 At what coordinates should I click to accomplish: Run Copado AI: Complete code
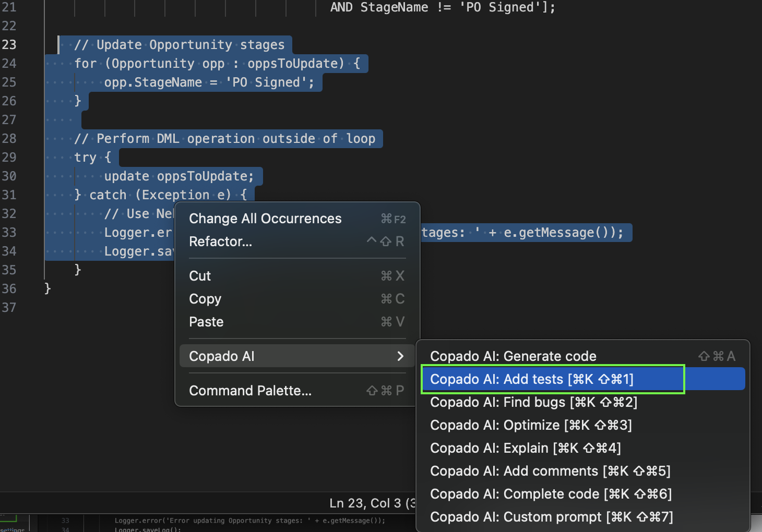551,494
